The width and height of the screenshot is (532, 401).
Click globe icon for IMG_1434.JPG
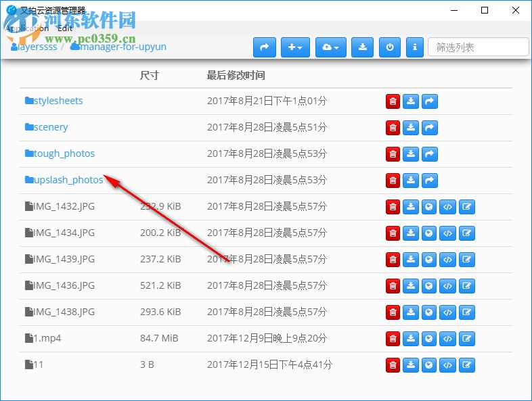[429, 233]
